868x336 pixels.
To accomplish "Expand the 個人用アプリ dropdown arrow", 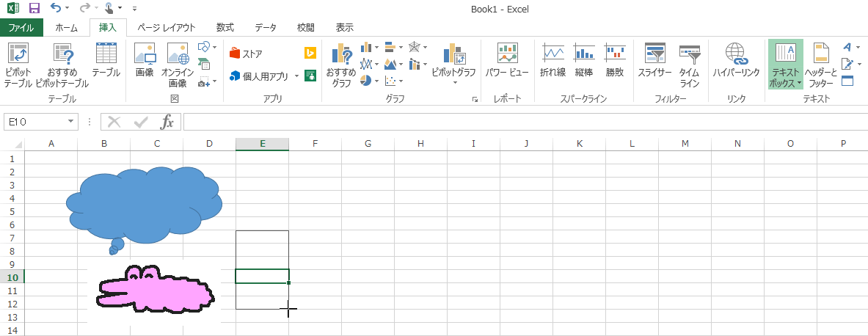I will (296, 76).
